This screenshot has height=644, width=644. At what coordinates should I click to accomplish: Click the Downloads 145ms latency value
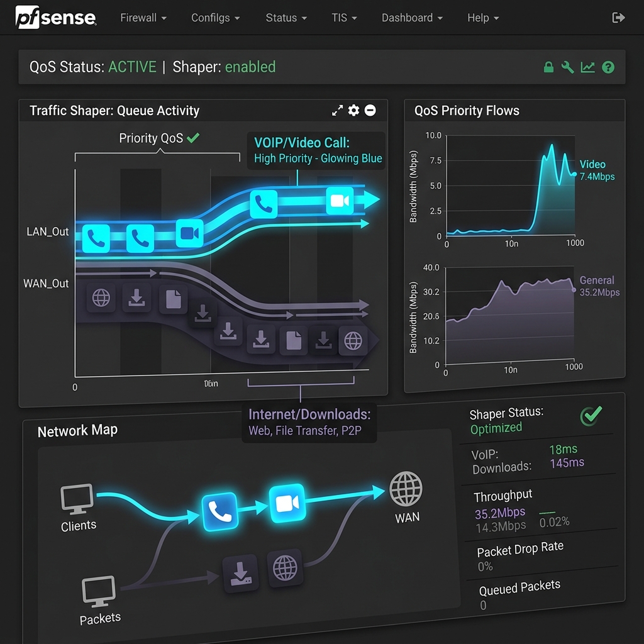click(567, 464)
